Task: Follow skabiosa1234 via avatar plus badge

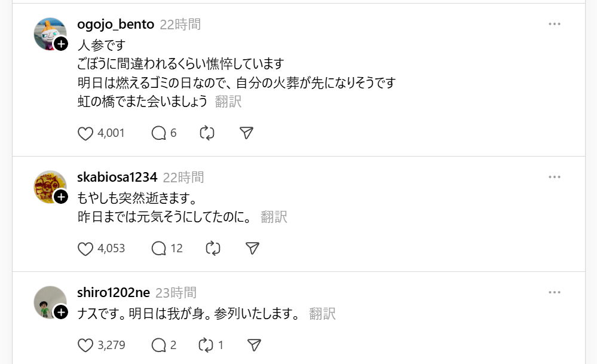Action: point(62,197)
